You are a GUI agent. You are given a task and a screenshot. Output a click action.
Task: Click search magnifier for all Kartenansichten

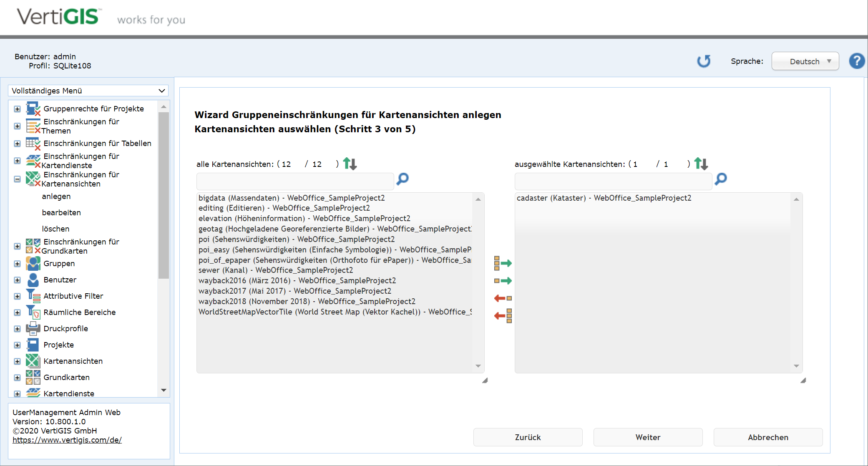(x=403, y=179)
